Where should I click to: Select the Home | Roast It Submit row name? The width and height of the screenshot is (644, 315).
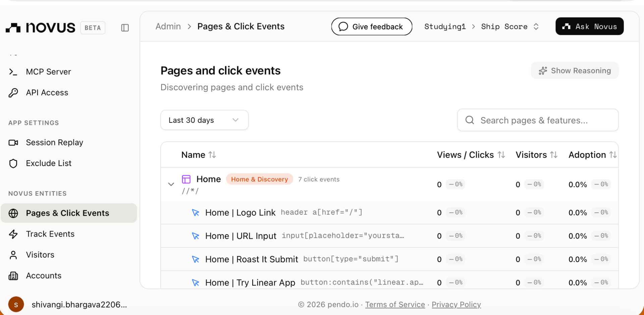coord(252,259)
